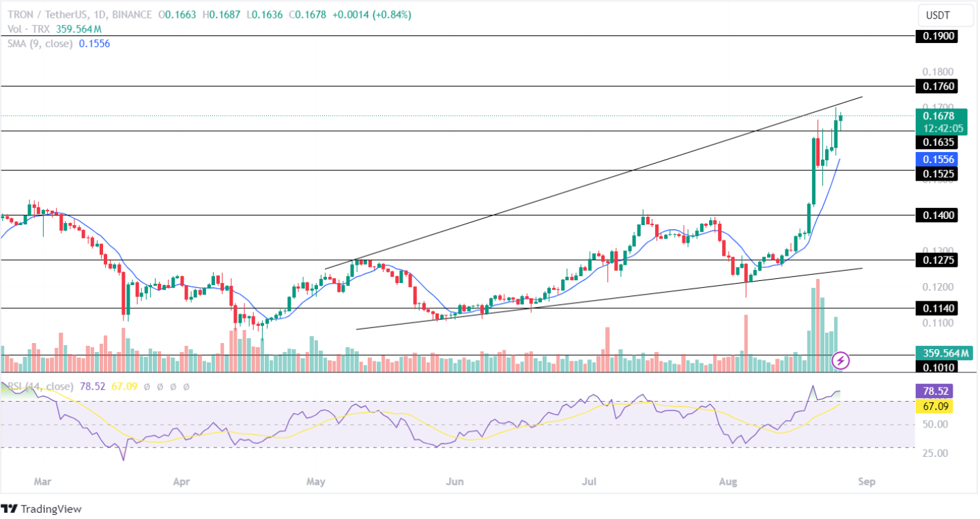The height and width of the screenshot is (519, 980).
Task: Click the 359.564M volume axis label
Action: click(x=943, y=353)
